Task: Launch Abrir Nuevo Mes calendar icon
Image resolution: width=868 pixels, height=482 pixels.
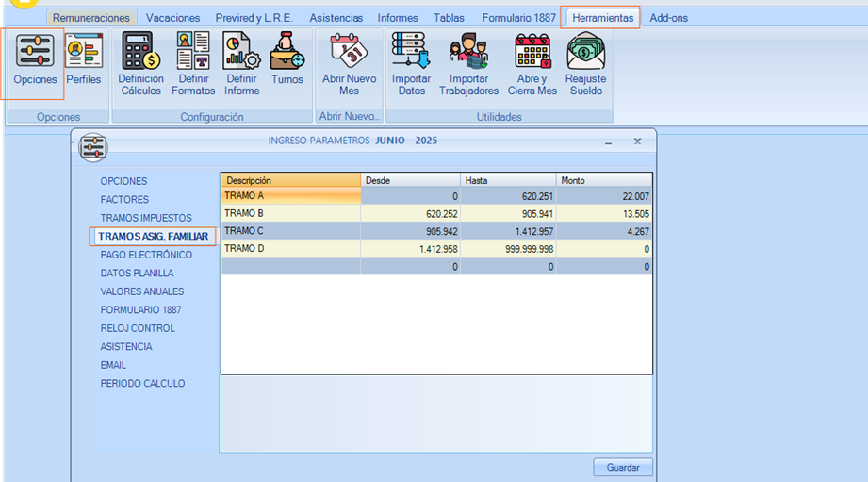Action: pyautogui.click(x=349, y=52)
